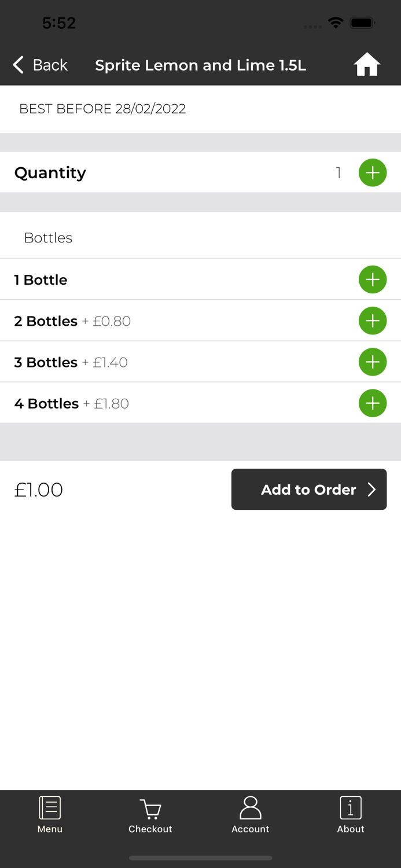Tap the 4 Bottles row label
Screen dimensions: 401x868
click(x=47, y=403)
